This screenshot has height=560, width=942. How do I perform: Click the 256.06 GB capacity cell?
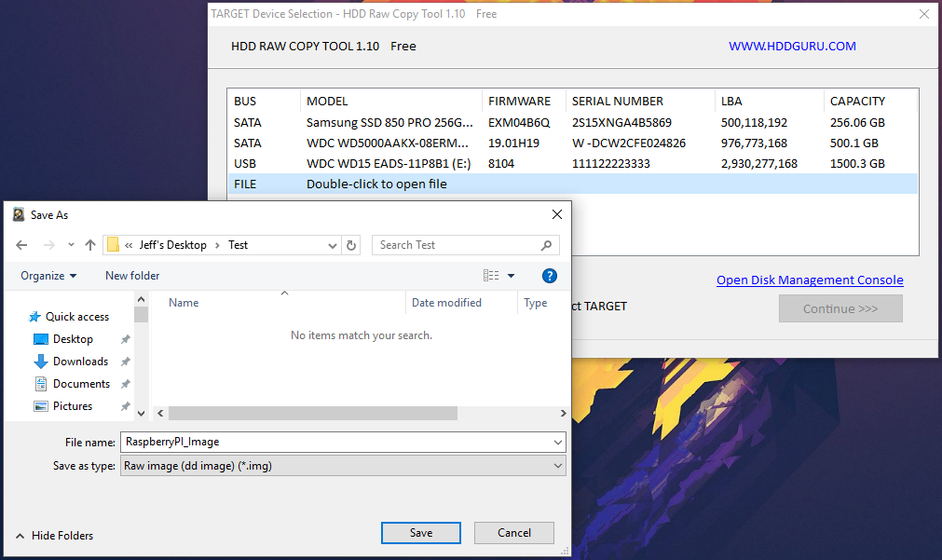(857, 123)
